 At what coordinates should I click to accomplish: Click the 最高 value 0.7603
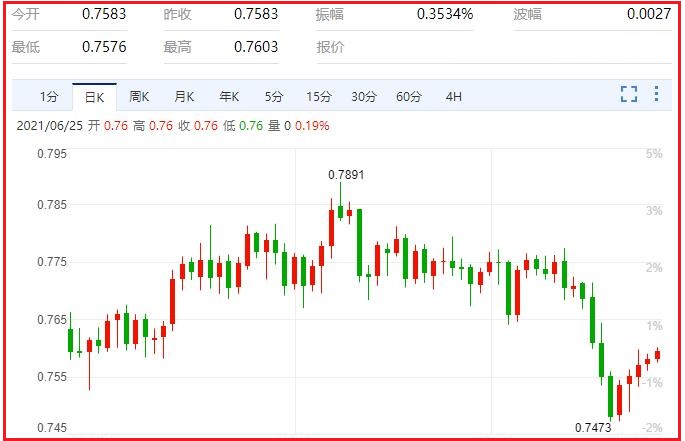(x=256, y=47)
